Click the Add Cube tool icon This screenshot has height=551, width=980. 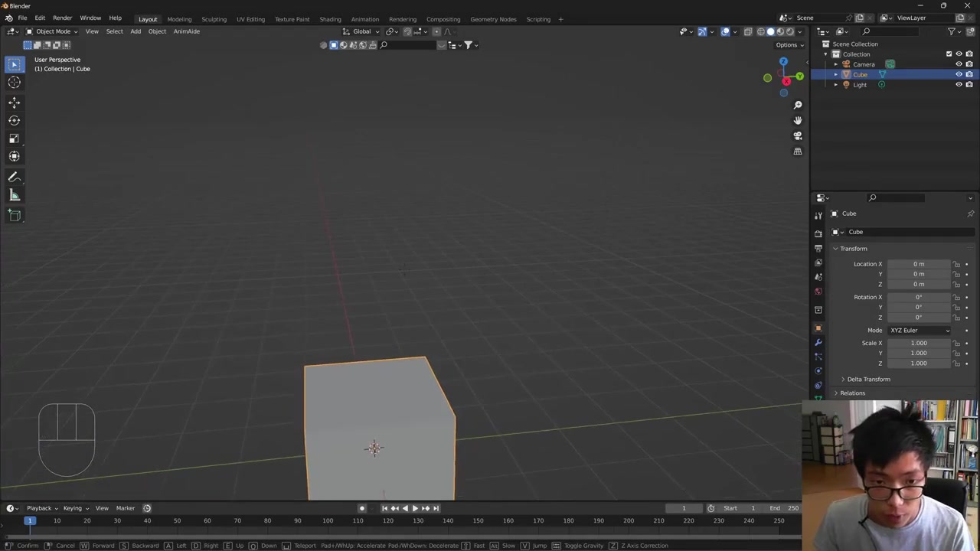14,215
